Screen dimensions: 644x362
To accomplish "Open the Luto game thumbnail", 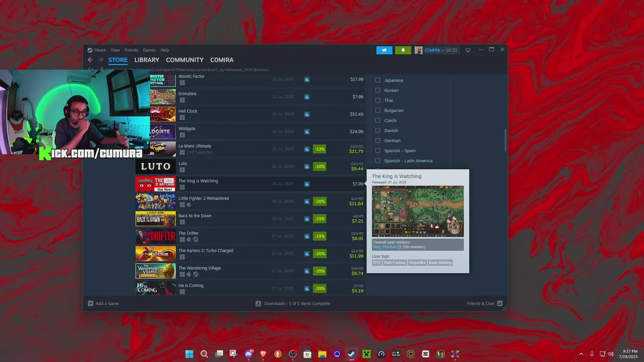I will (x=155, y=166).
